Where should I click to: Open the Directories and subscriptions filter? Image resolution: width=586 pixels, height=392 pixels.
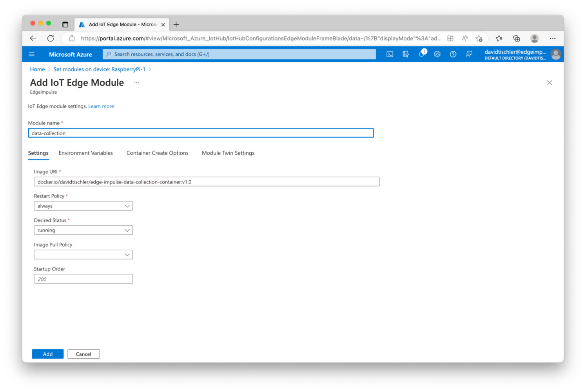pos(406,54)
